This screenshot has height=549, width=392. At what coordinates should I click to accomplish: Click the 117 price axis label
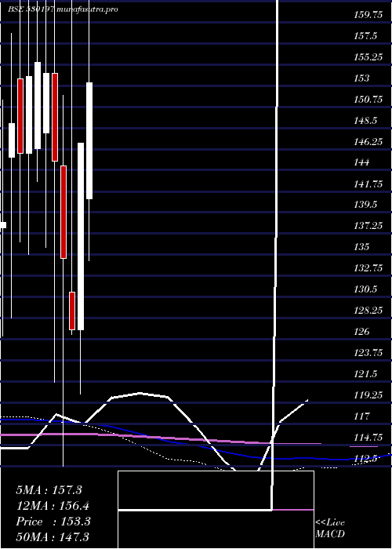[x=361, y=416]
